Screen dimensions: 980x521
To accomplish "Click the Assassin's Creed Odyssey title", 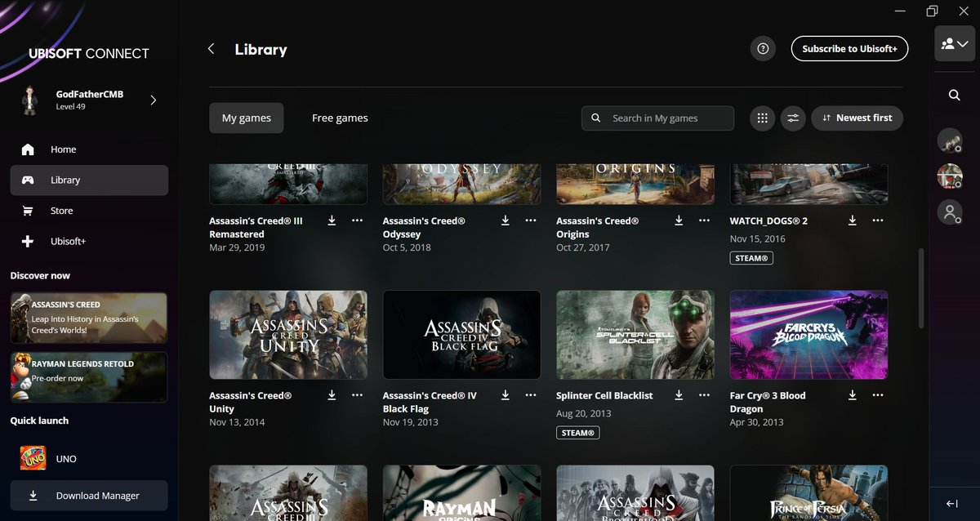I will pos(425,227).
